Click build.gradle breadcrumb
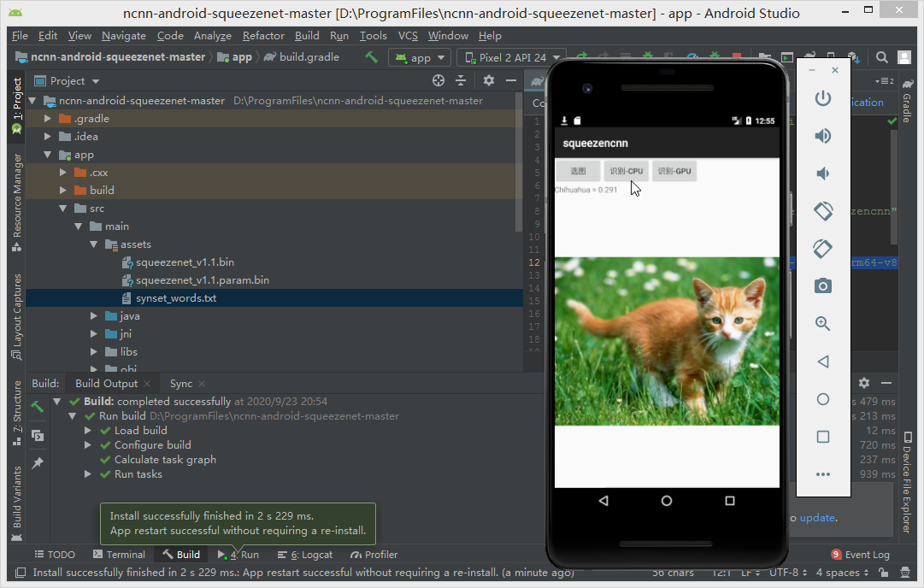 [x=302, y=57]
